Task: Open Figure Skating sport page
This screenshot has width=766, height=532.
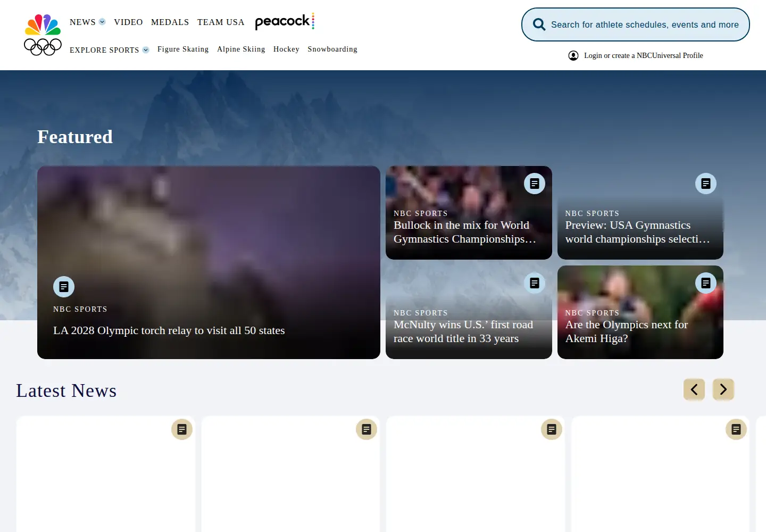Action: [x=183, y=49]
